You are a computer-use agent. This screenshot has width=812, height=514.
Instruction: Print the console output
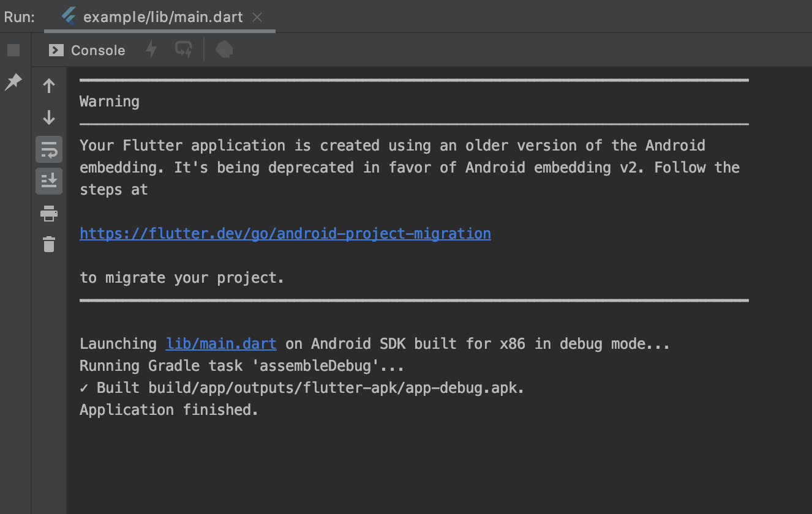(49, 213)
